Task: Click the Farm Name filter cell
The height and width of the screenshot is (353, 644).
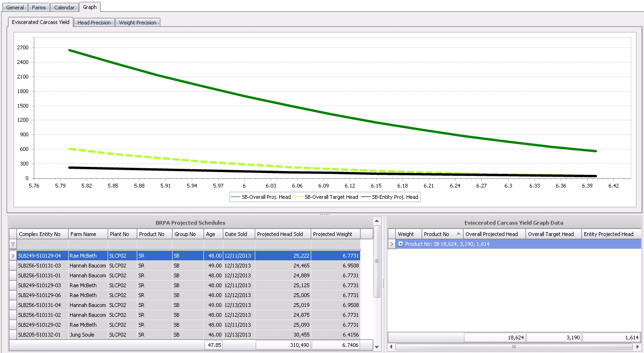Action: click(x=88, y=244)
